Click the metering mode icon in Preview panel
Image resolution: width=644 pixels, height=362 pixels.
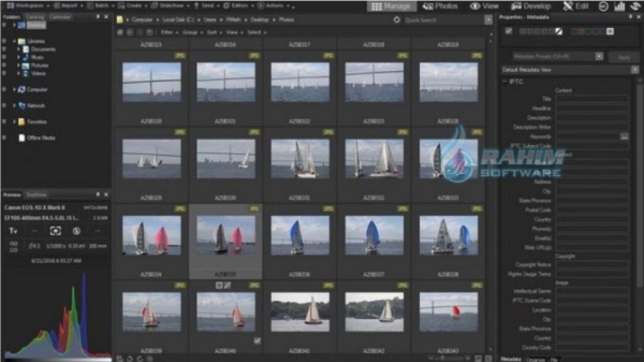click(55, 231)
